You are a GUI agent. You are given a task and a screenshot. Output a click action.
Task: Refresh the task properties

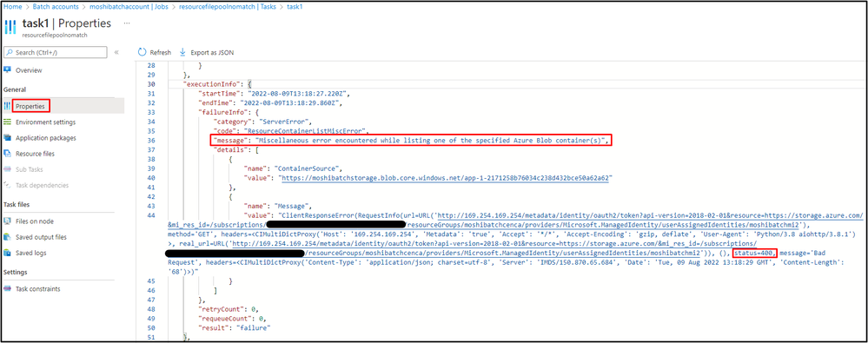click(x=155, y=53)
